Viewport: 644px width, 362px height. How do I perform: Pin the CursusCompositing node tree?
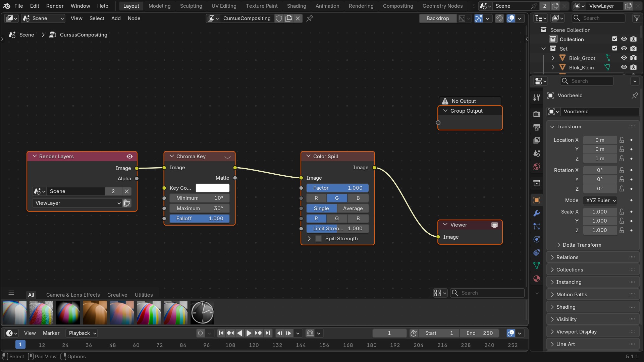pos(310,18)
